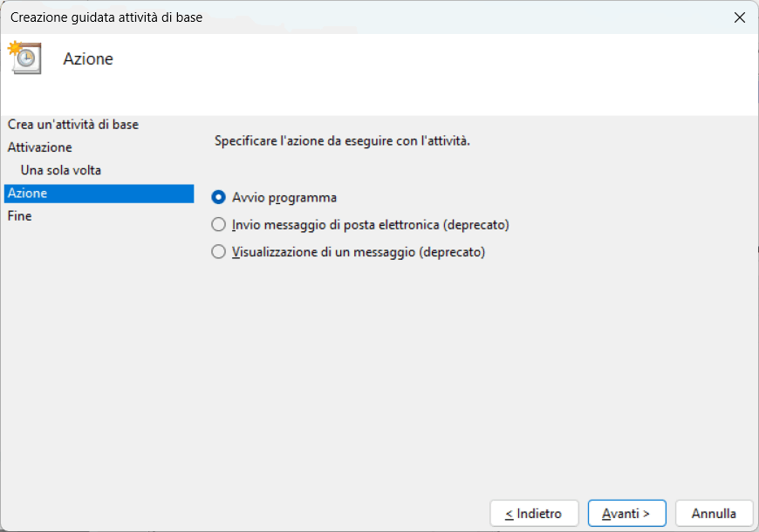Cancel the wizard with the Annulla button
The height and width of the screenshot is (532, 759).
point(714,514)
